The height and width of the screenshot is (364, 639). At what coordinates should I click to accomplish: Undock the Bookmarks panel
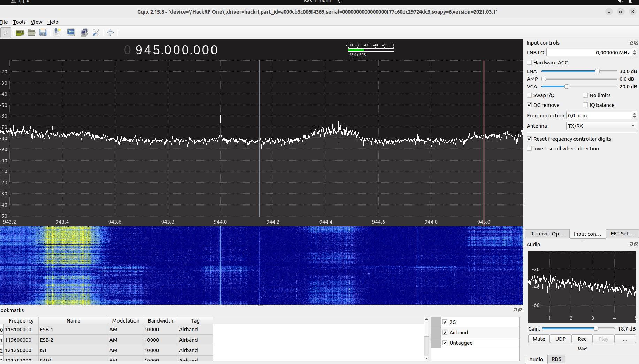515,310
